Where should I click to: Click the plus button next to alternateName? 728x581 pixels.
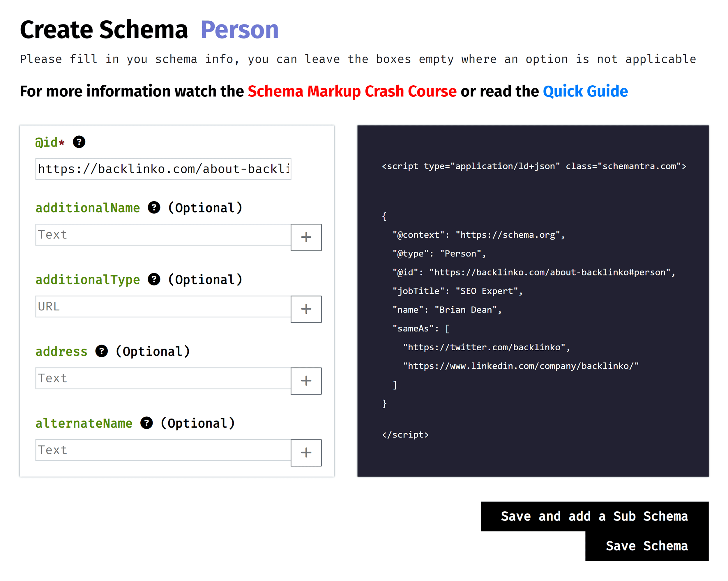point(306,453)
